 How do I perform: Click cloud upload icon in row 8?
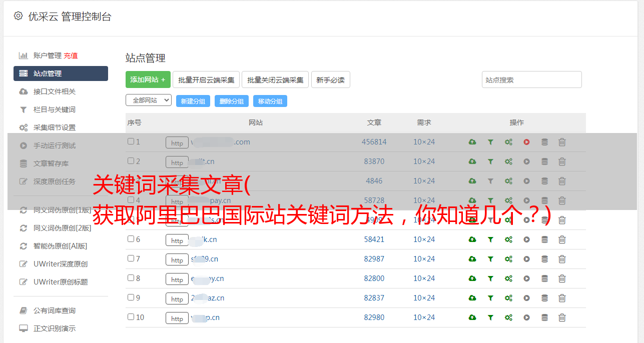(472, 278)
